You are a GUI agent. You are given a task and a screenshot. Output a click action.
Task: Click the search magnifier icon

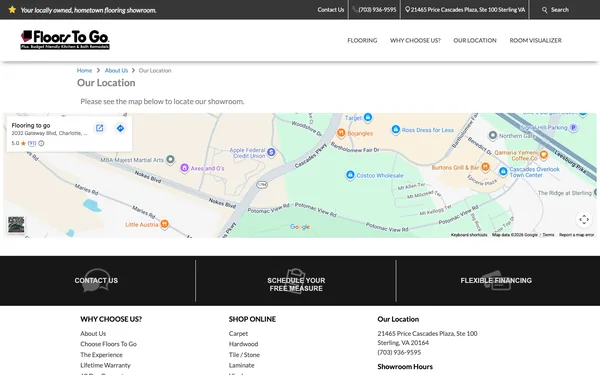click(545, 10)
